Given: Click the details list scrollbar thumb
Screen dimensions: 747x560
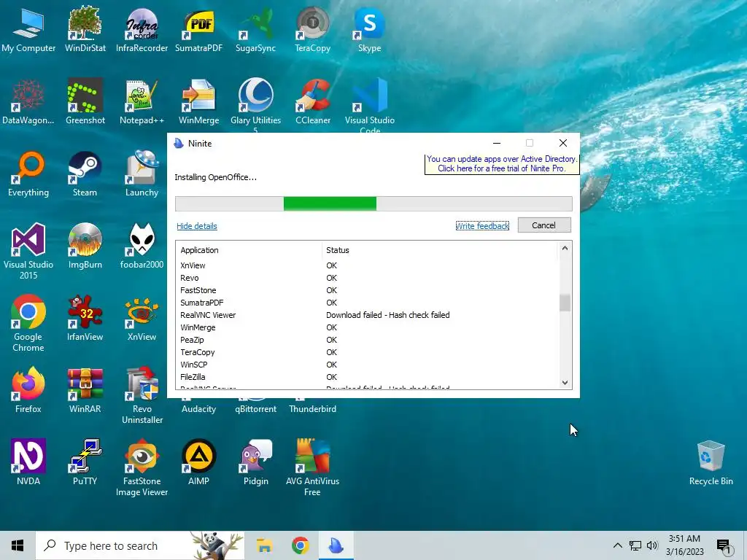Looking at the screenshot, I should [565, 303].
